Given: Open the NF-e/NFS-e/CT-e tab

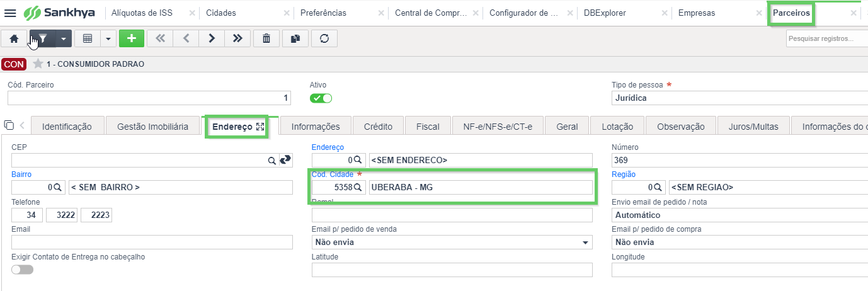Looking at the screenshot, I should (x=498, y=127).
